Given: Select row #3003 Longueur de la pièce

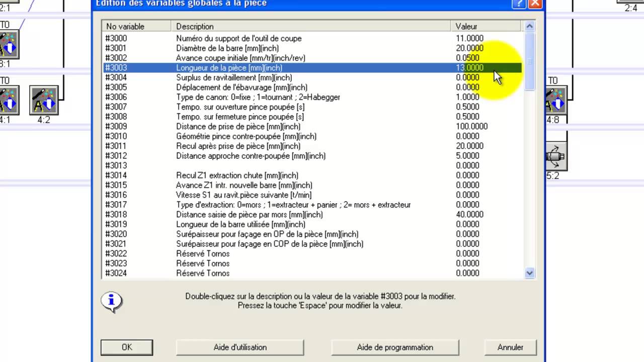Looking at the screenshot, I should pos(312,68).
